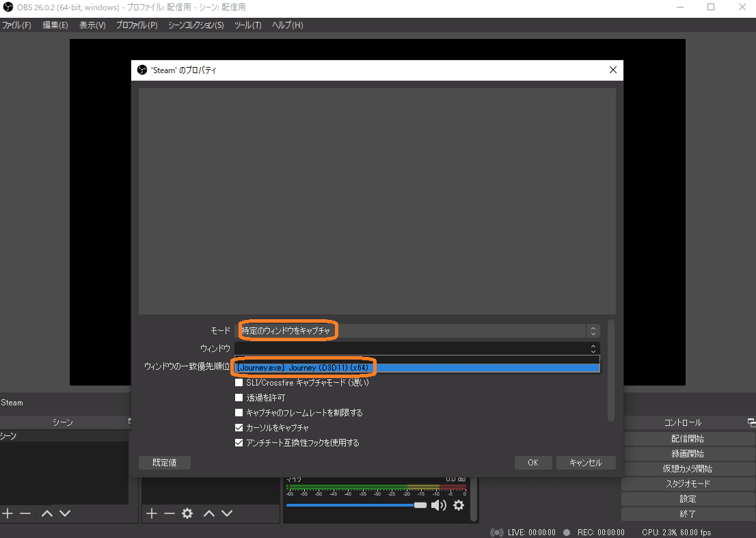Image resolution: width=756 pixels, height=538 pixels.
Task: Move scene down with arrow icon
Action: (65, 513)
